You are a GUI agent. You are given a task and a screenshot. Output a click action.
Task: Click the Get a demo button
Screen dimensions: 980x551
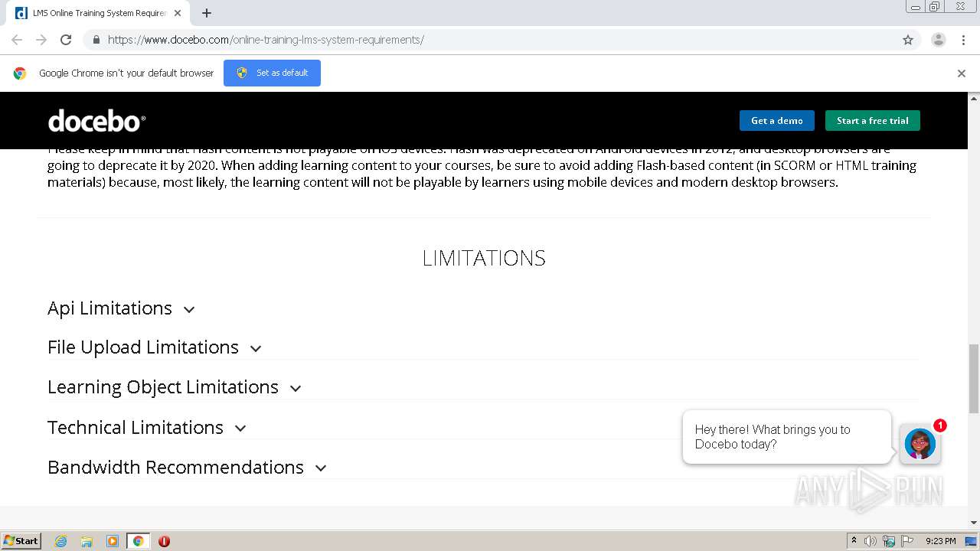click(776, 121)
